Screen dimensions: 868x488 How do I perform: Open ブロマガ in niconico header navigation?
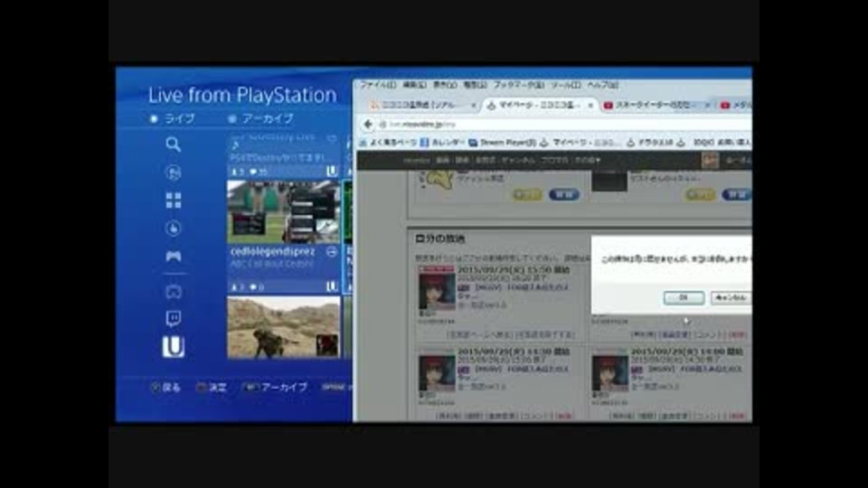click(x=554, y=161)
